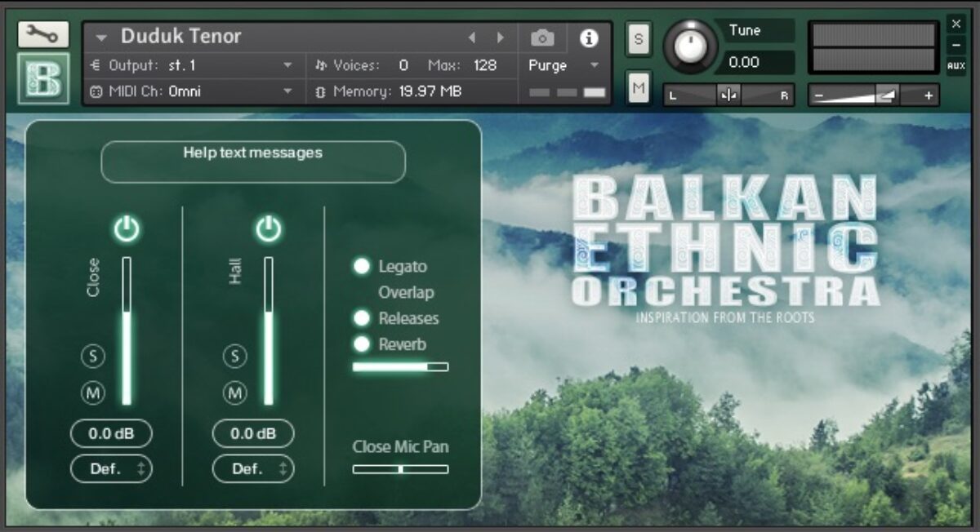Minimize instrument view with minus button

pos(956,45)
